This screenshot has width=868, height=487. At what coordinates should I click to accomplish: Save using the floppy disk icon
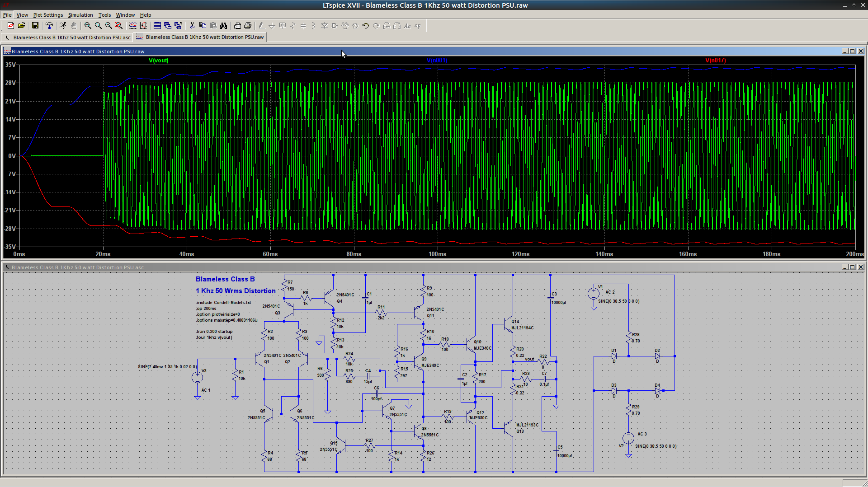35,26
